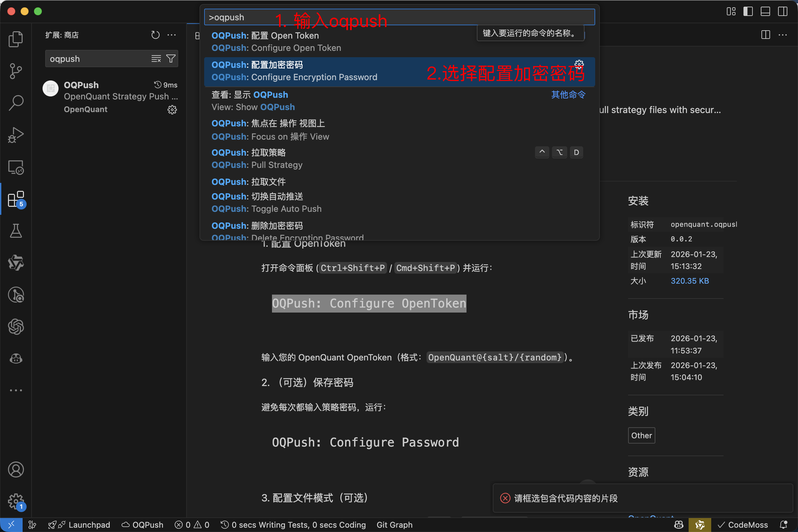Click the OQPush status bar item
Viewport: 798px width, 532px height.
pos(143,525)
